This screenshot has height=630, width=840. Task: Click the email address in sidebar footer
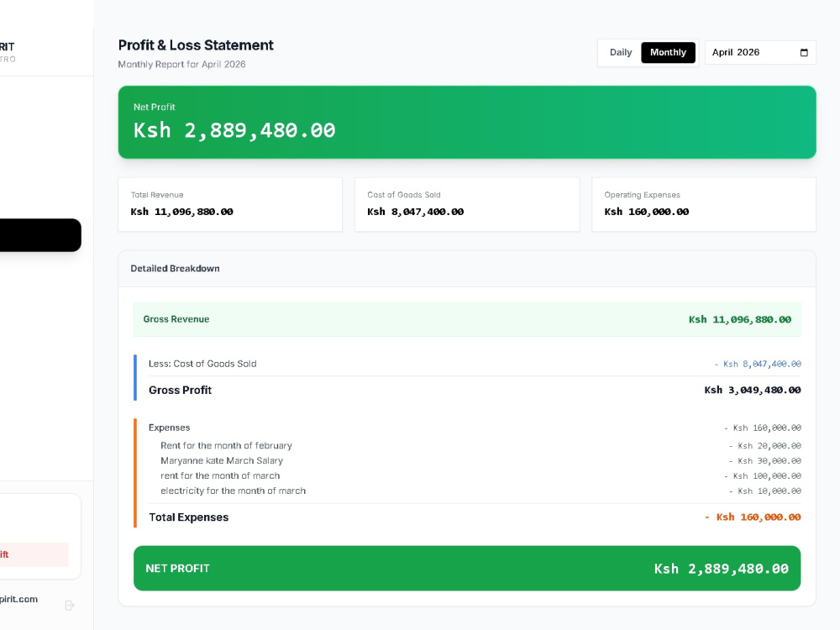(18, 599)
